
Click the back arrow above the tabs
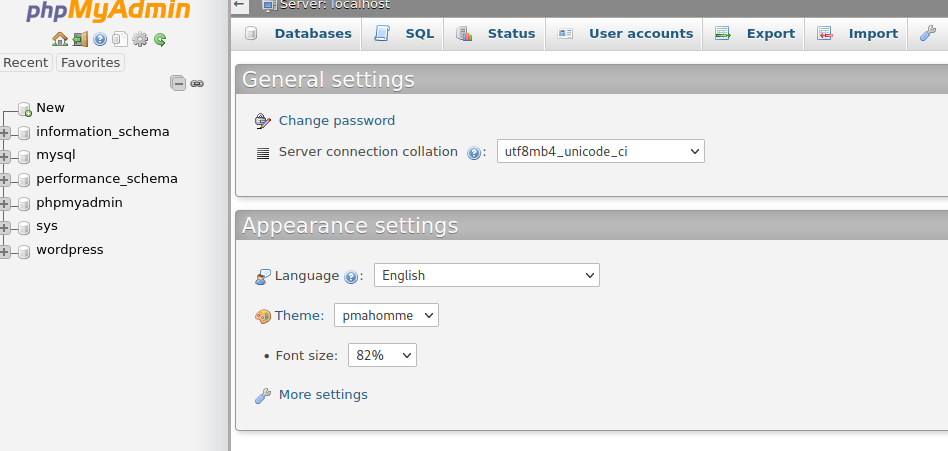pyautogui.click(x=239, y=4)
